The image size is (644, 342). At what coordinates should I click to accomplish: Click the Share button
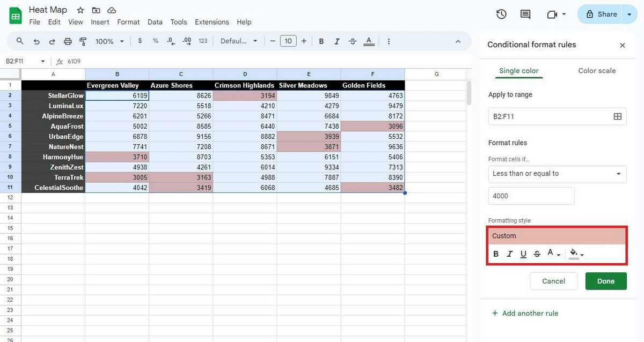coord(601,14)
